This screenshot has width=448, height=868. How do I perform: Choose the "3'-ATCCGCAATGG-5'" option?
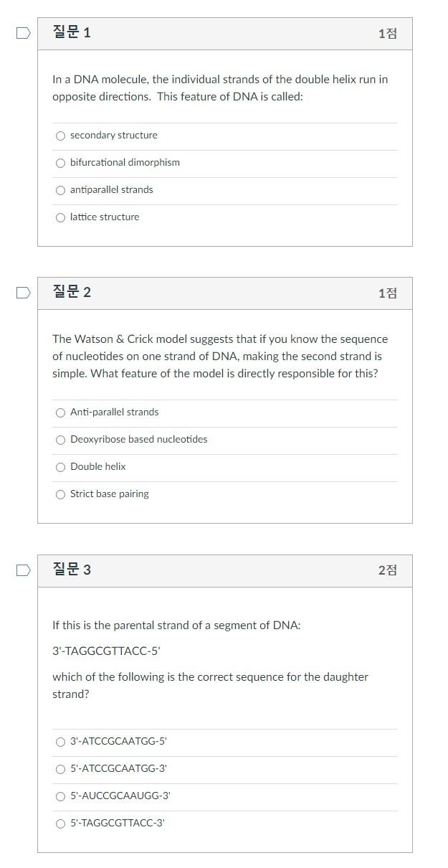[x=61, y=742]
